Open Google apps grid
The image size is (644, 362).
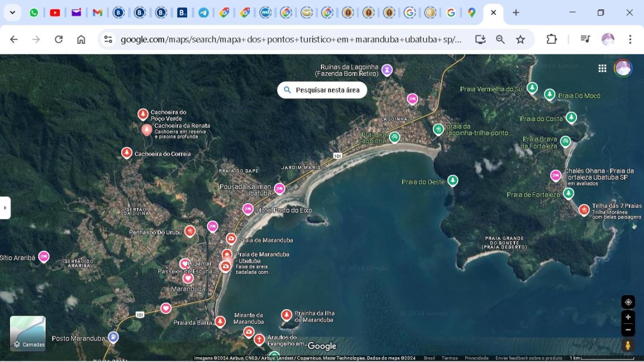tap(602, 68)
